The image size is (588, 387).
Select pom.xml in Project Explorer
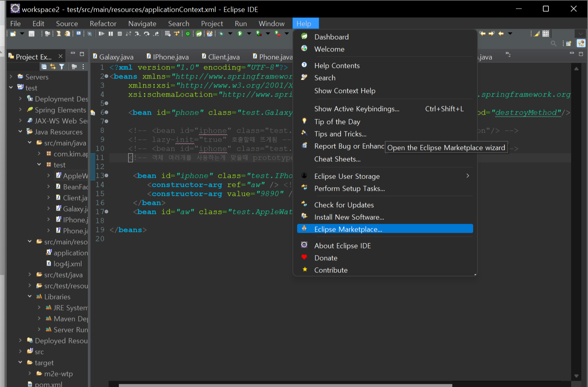tap(45, 384)
